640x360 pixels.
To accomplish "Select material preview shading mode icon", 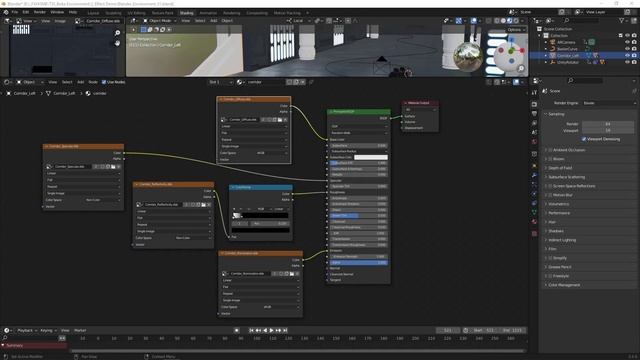I will [x=510, y=20].
